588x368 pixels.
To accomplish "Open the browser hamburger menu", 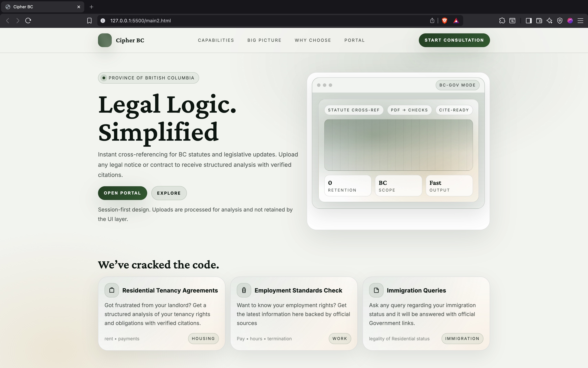I will coord(580,21).
